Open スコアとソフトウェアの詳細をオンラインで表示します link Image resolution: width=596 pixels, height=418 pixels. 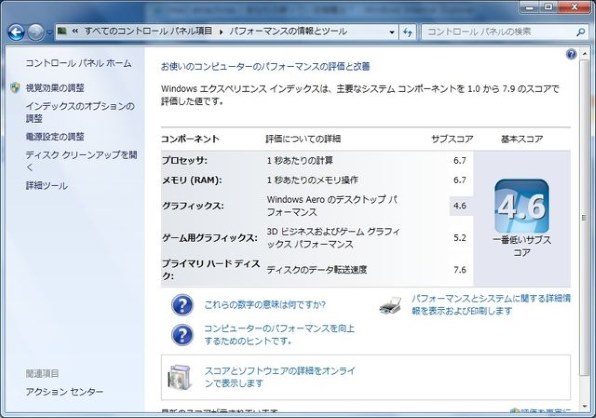[x=280, y=377]
